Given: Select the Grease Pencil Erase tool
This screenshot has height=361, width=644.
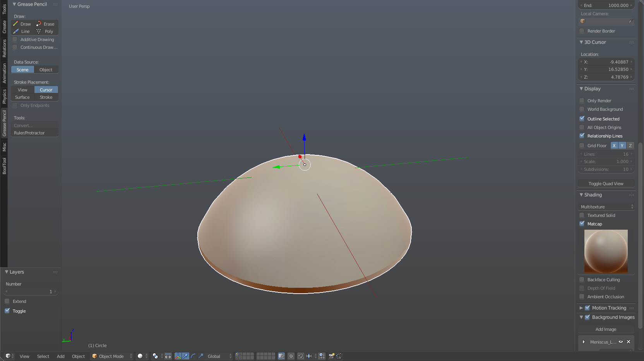Looking at the screenshot, I should point(46,24).
